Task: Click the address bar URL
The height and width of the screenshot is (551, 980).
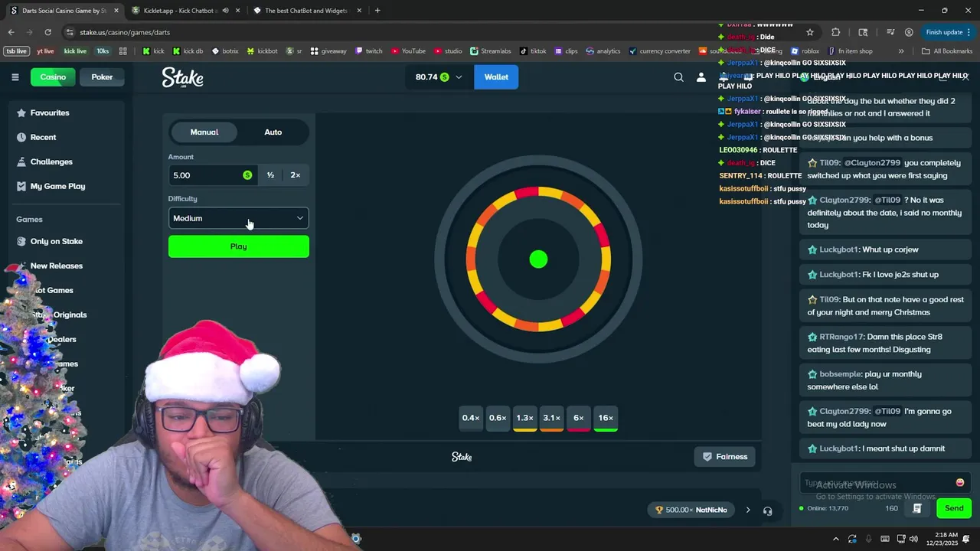Action: coord(125,32)
